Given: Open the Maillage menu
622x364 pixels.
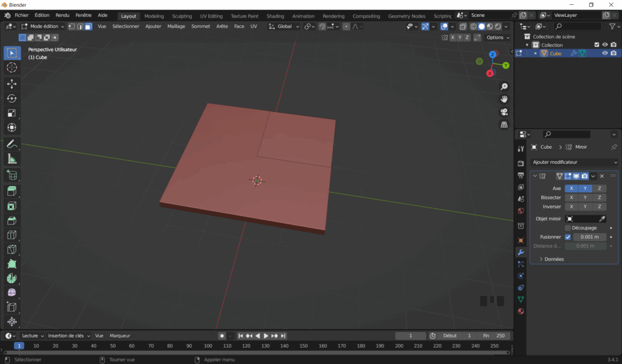Looking at the screenshot, I should (176, 27).
